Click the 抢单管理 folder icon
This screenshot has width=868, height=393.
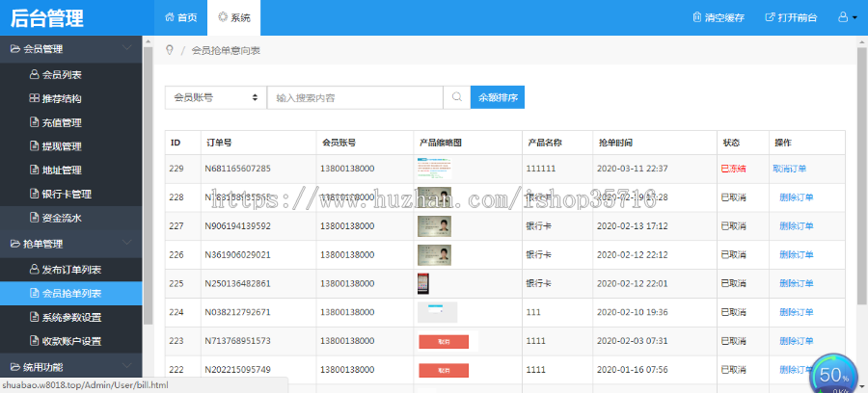pyautogui.click(x=14, y=243)
